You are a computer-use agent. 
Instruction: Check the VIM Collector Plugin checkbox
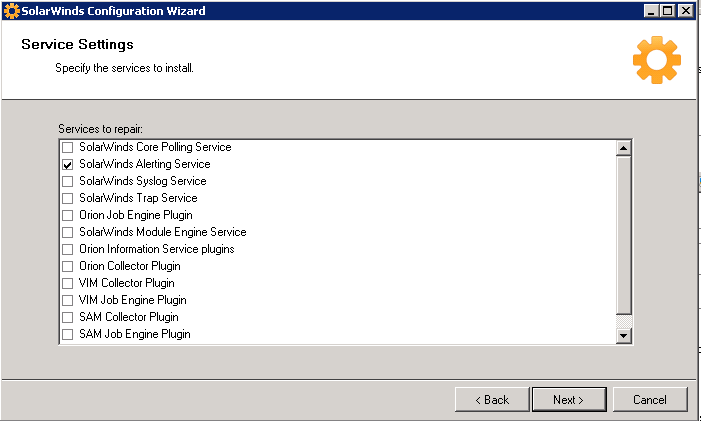(68, 283)
